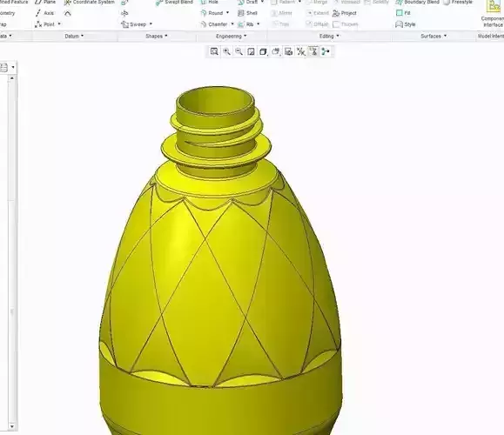This screenshot has height=435, width=504.
Task: Click the greyed Offset tool
Action: [317, 24]
